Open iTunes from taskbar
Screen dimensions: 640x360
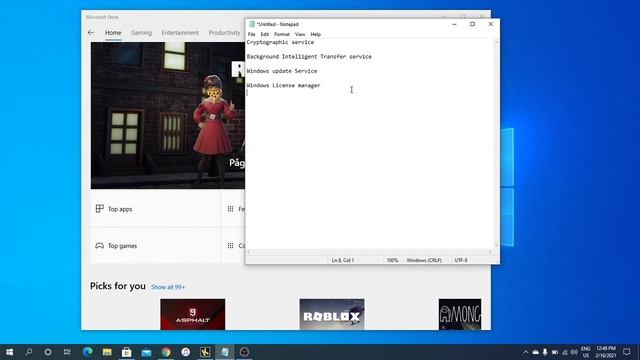[x=185, y=352]
